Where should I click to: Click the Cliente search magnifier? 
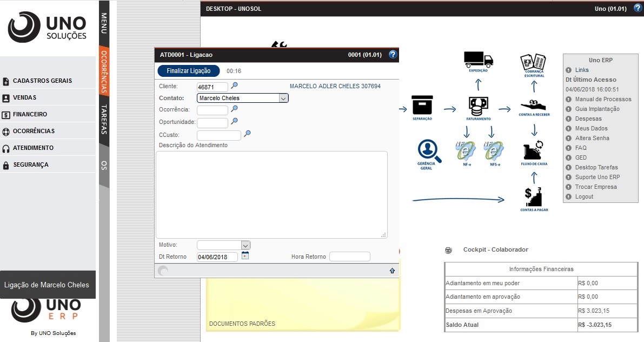point(235,85)
